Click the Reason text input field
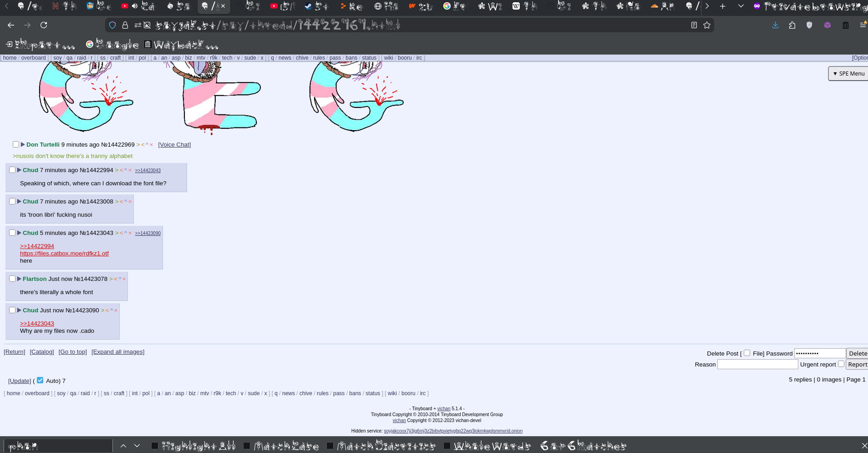This screenshot has width=868, height=453. (757, 364)
